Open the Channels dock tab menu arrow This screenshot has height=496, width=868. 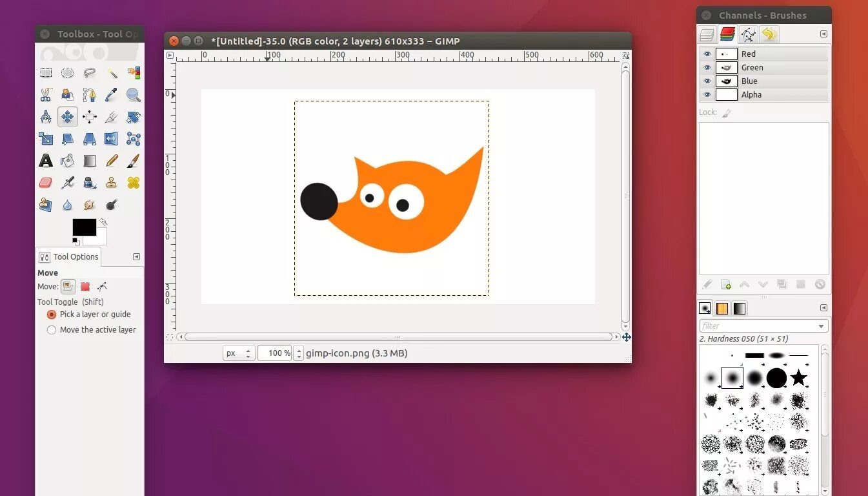[x=823, y=34]
